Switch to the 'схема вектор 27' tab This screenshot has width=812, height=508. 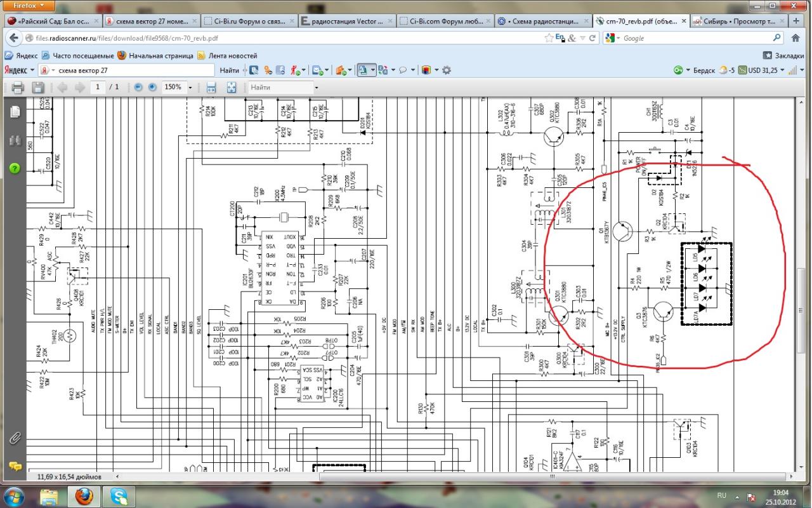[x=150, y=21]
